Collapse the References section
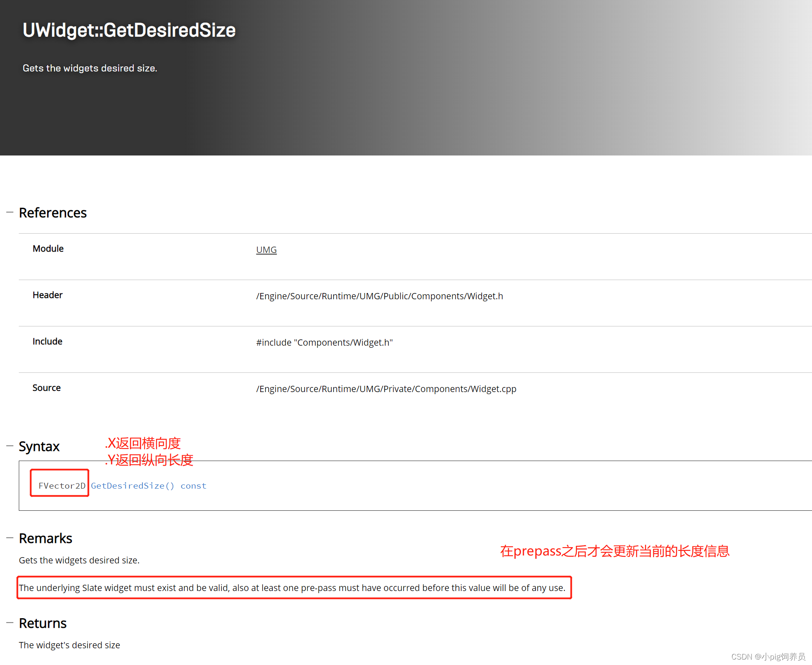This screenshot has width=812, height=665. [x=10, y=212]
